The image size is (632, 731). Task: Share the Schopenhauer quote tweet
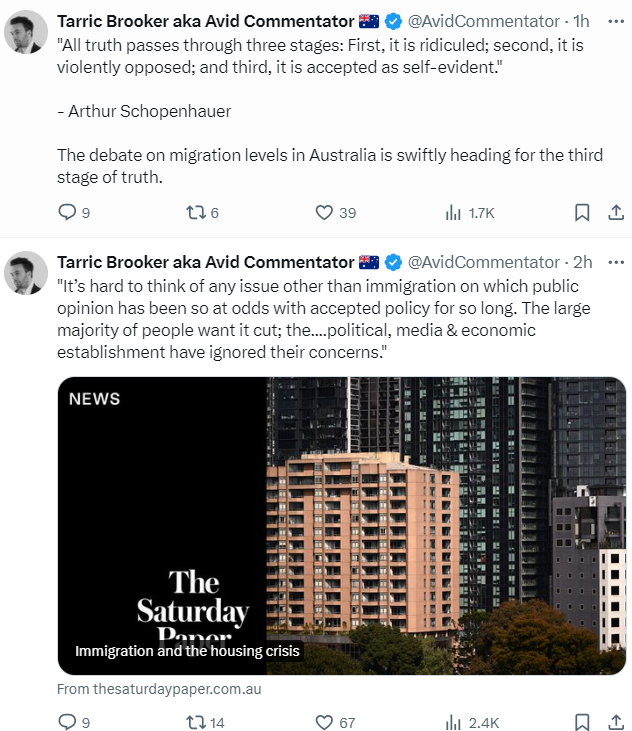(616, 212)
